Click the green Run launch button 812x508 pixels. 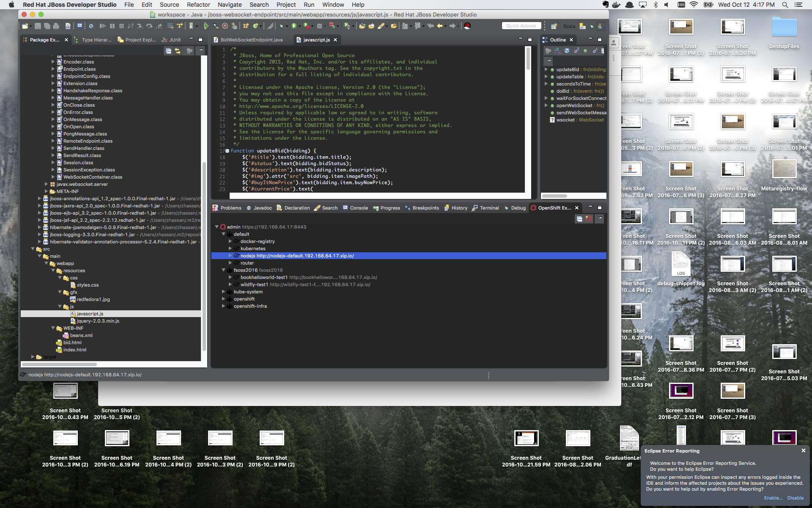294,26
